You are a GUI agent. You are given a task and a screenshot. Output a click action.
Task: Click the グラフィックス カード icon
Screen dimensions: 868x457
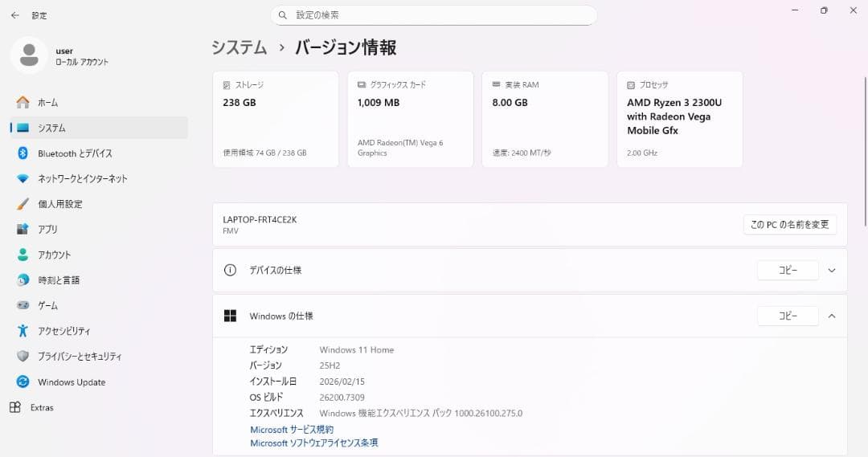(x=362, y=84)
